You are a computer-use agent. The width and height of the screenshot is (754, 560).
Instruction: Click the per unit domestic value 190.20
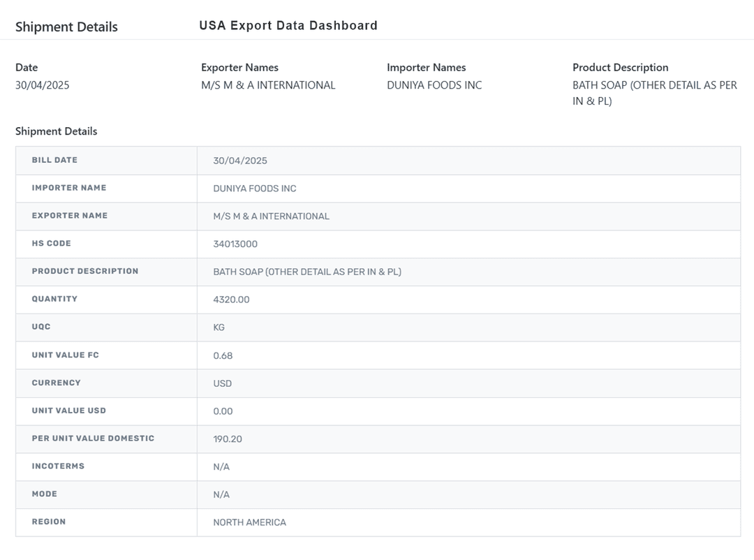click(x=228, y=439)
